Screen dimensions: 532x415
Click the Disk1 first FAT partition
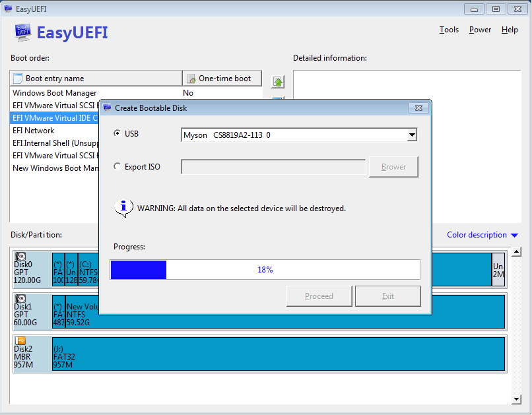tap(58, 311)
